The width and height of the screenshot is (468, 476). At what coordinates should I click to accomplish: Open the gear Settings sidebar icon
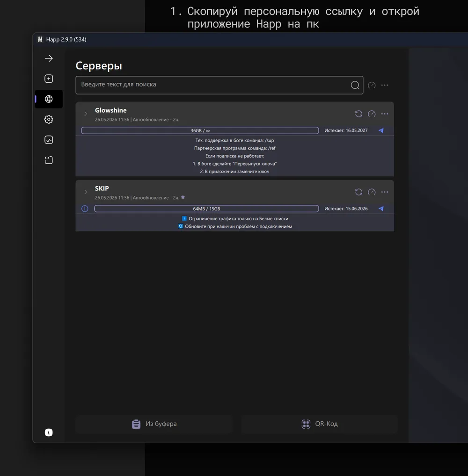(x=49, y=119)
